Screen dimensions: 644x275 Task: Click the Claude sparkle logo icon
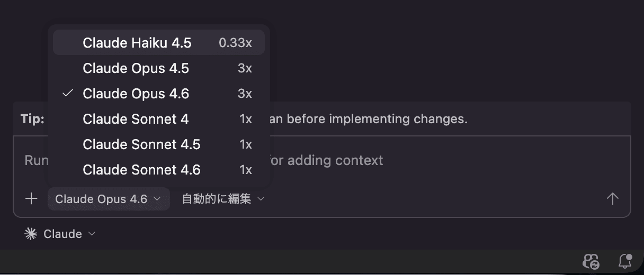[31, 234]
